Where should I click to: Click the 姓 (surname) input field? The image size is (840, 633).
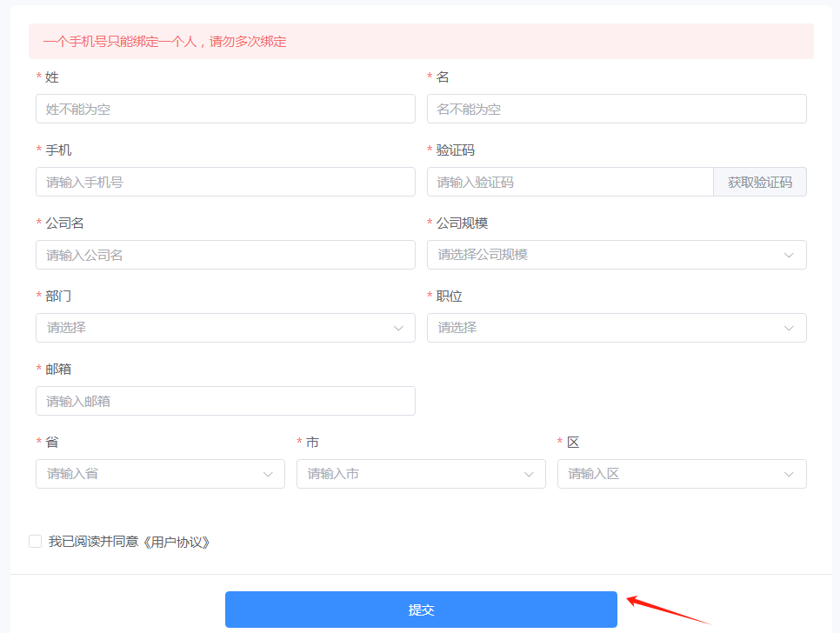pos(225,109)
